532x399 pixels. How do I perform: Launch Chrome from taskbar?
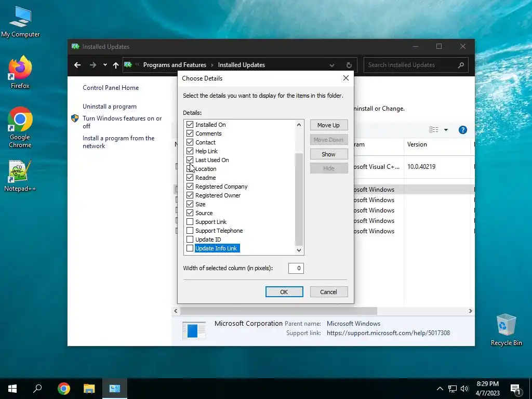point(63,389)
